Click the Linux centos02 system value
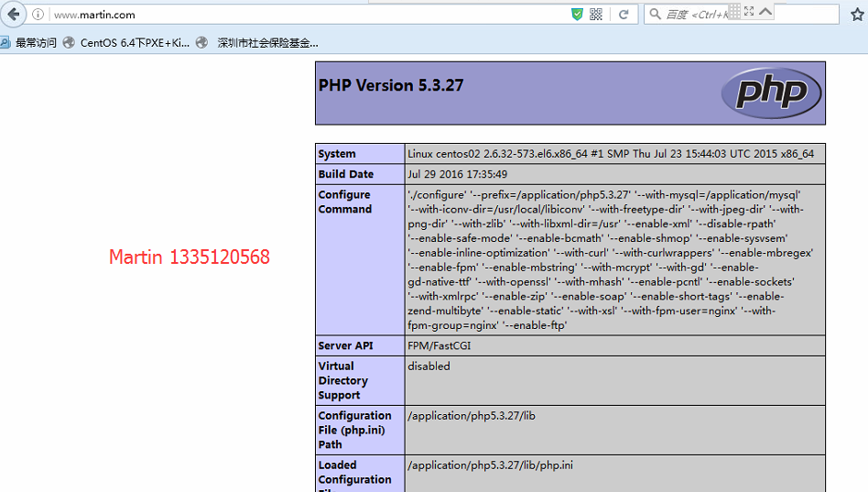Image resolution: width=868 pixels, height=492 pixels. (611, 154)
